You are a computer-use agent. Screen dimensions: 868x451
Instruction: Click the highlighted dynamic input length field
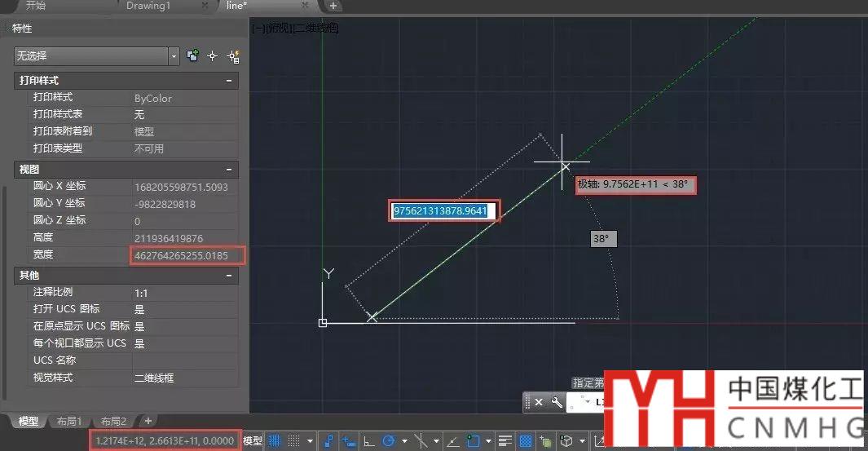click(x=441, y=211)
